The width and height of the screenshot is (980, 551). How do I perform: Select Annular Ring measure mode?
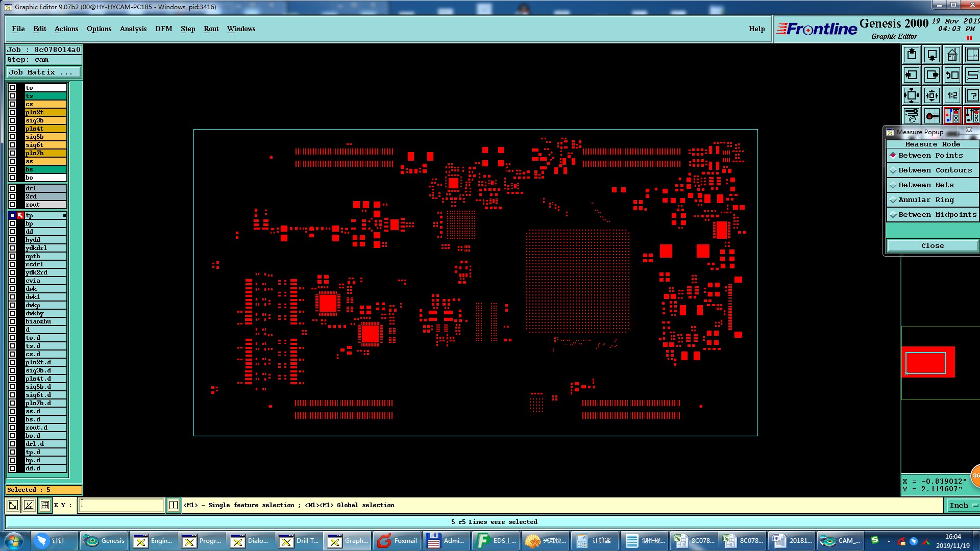pos(933,200)
